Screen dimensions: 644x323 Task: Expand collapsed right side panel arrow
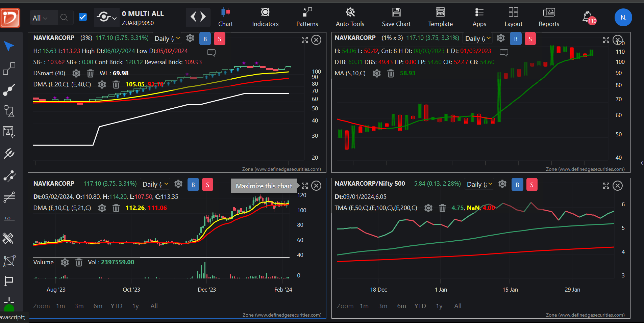pos(642,163)
